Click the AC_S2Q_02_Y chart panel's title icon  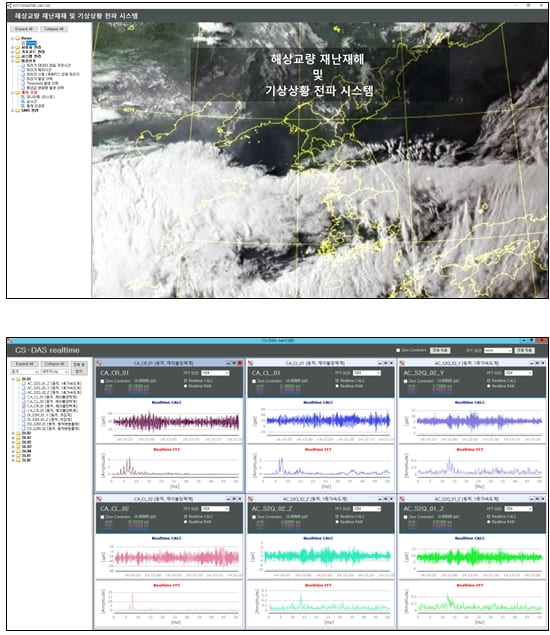coord(402,363)
